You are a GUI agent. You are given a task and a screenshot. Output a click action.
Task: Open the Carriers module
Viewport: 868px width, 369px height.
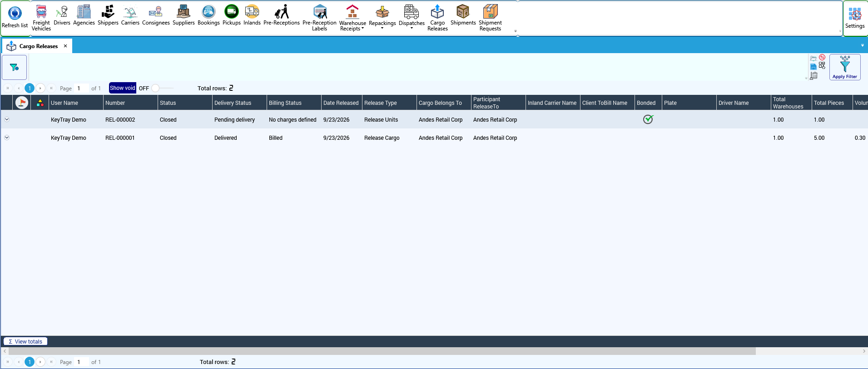point(130,15)
